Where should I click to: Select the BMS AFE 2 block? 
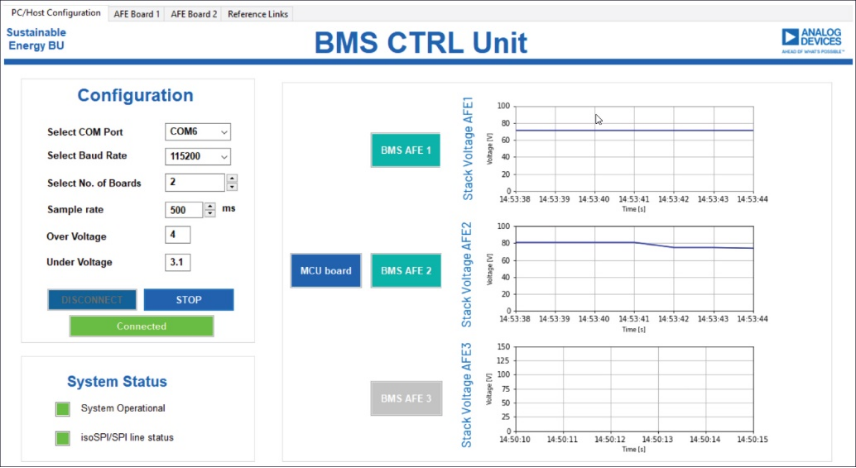[x=405, y=271]
